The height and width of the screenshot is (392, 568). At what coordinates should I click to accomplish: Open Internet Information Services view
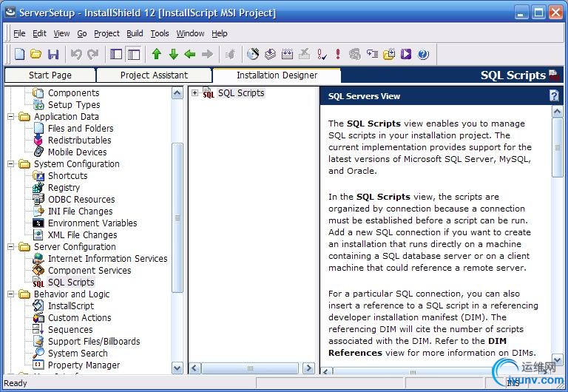coord(107,259)
